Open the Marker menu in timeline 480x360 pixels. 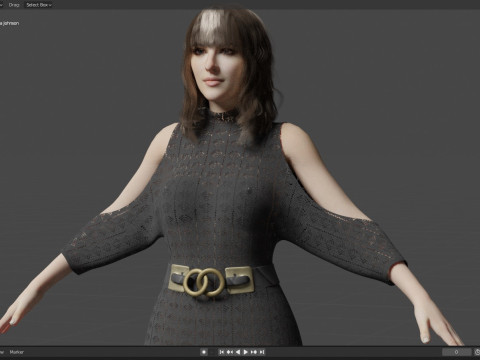17,352
